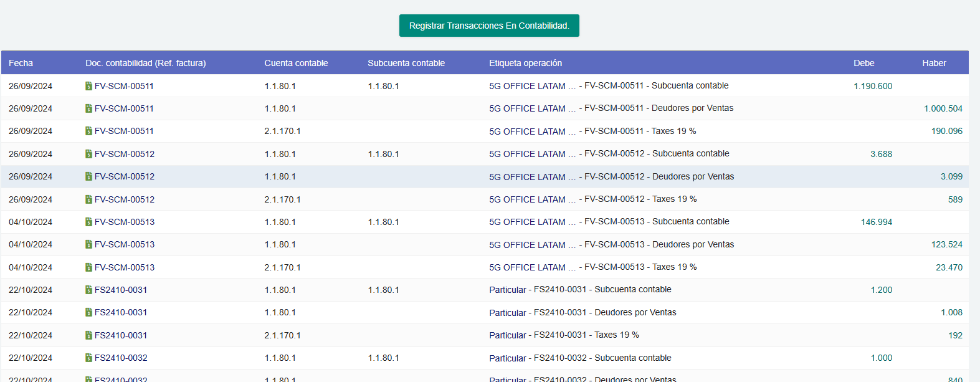Screen dimensions: 980x382
Task: Click invoice icon in FS2410-0032 Subcuenta contable row
Action: point(88,358)
